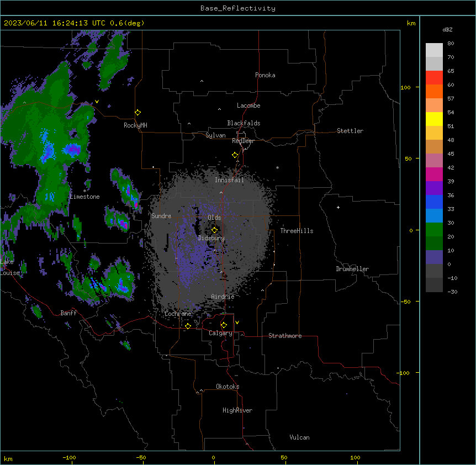This screenshot has height=465, width=476.
Task: Click the Sundre town label
Action: 161,216
